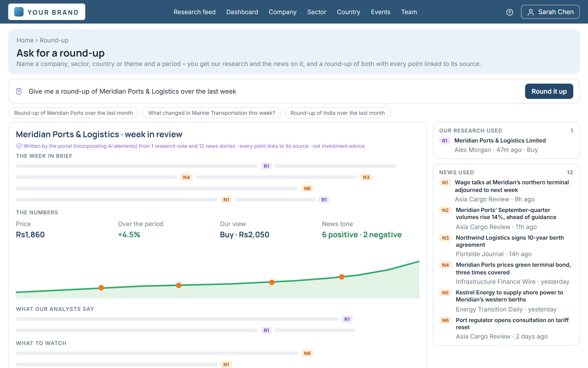Click the '+4.5%' over the period value
The height and width of the screenshot is (368, 588).
[x=129, y=235]
